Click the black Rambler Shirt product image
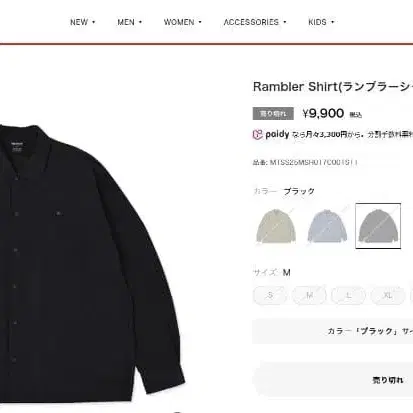Image resolution: width=413 pixels, height=413 pixels. tap(90, 263)
